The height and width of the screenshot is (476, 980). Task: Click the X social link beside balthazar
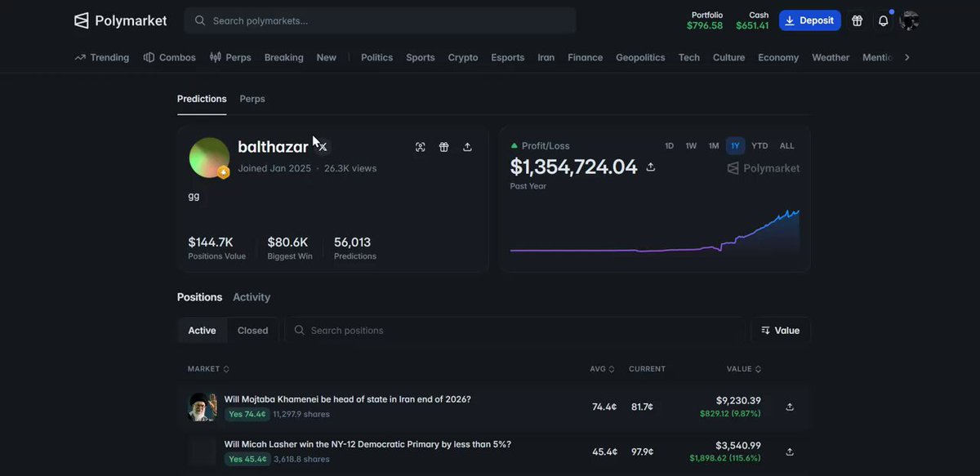323,147
